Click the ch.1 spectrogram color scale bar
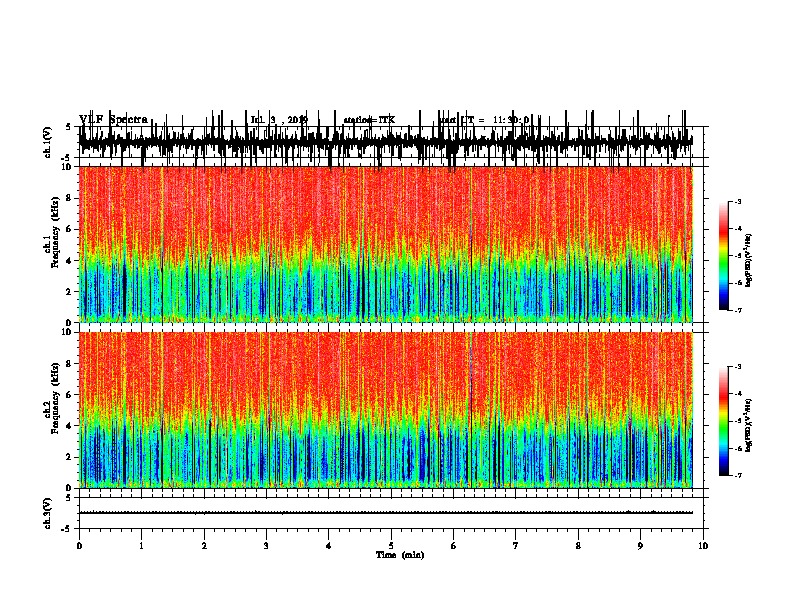Image resolution: width=792 pixels, height=612 pixels. tap(724, 256)
